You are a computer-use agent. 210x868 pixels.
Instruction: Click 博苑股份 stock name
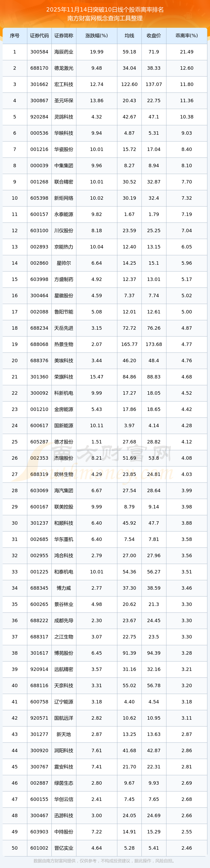64,653
